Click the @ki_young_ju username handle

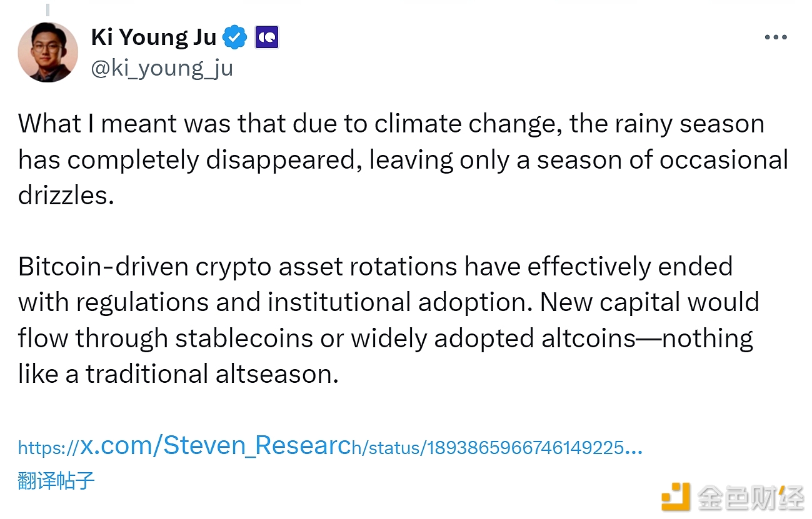click(163, 67)
